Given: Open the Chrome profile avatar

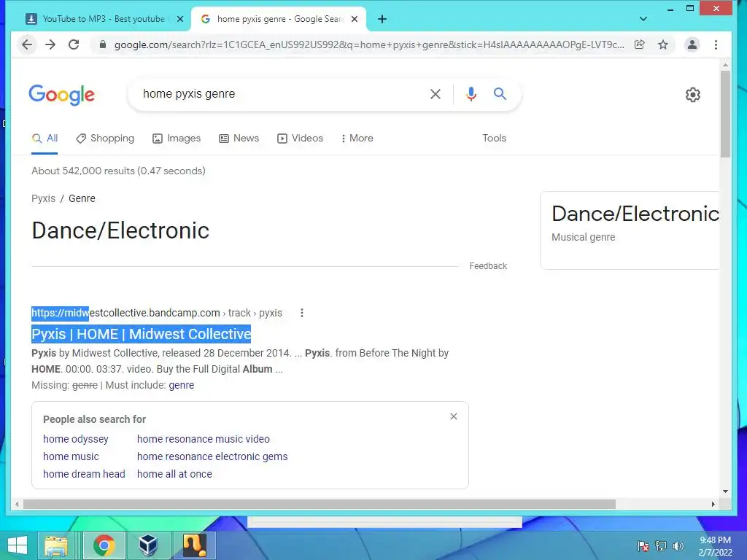Looking at the screenshot, I should 692,44.
